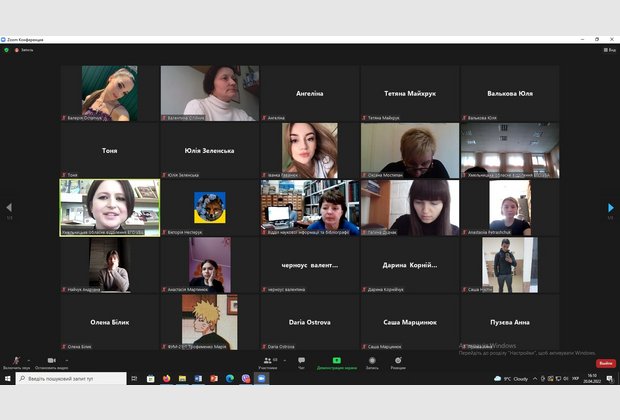Select the Олена Білик participant tile

point(110,322)
